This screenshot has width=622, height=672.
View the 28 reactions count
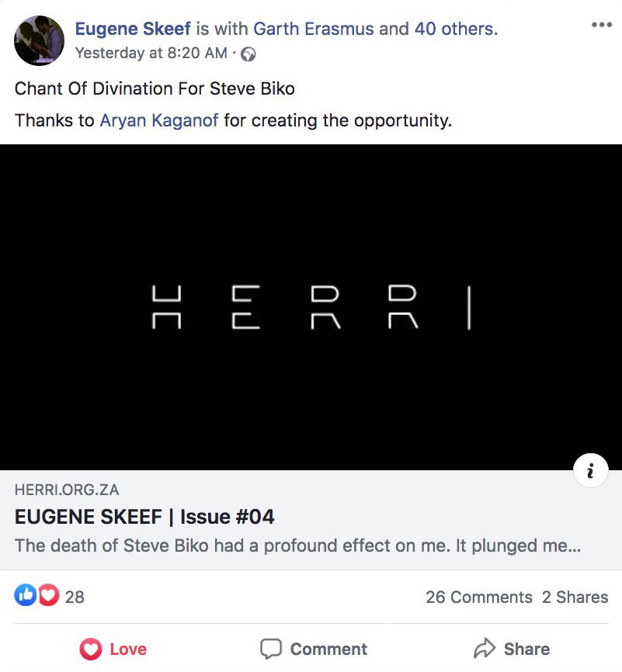pos(75,597)
